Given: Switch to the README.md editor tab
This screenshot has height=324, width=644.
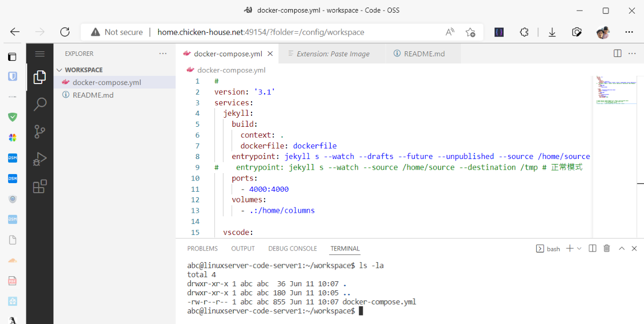Looking at the screenshot, I should pyautogui.click(x=424, y=54).
